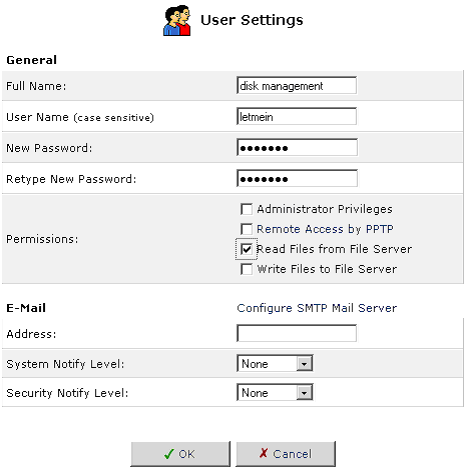Click the green checkmark on OK
This screenshot has width=466, height=469.
(169, 454)
